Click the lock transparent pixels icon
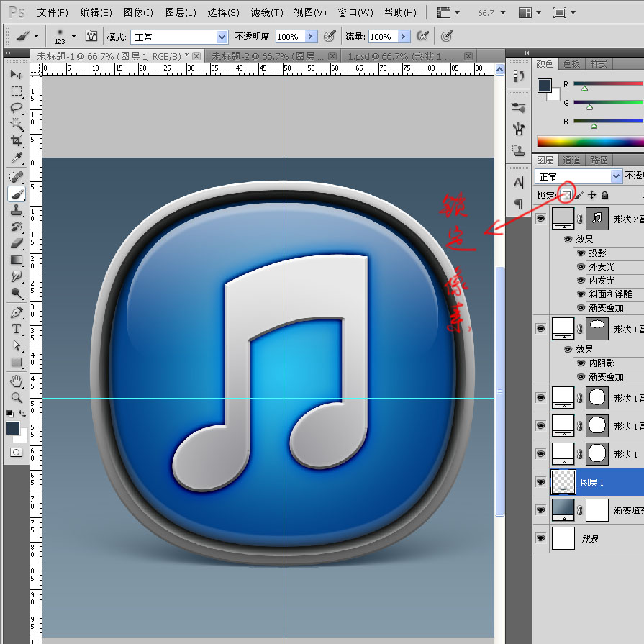 [x=567, y=195]
